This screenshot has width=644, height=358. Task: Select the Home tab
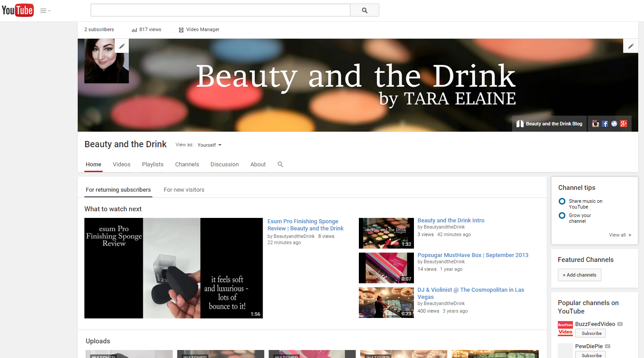tap(94, 165)
